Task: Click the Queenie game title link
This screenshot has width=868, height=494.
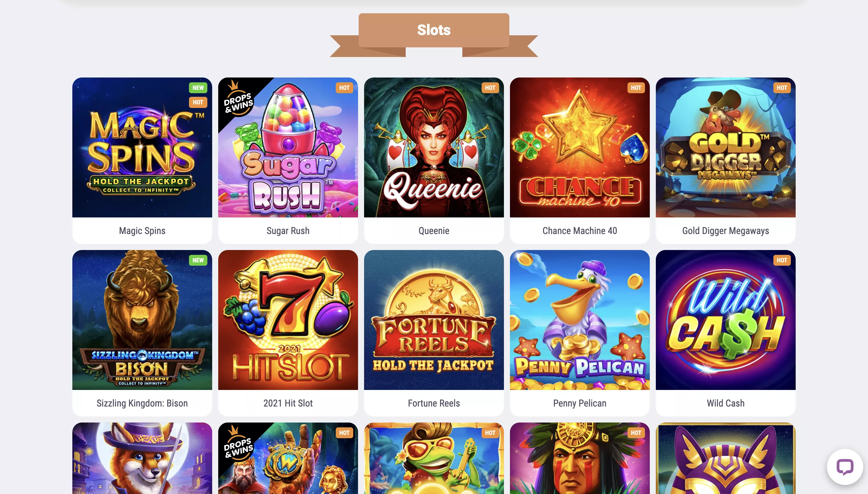Action: tap(434, 231)
